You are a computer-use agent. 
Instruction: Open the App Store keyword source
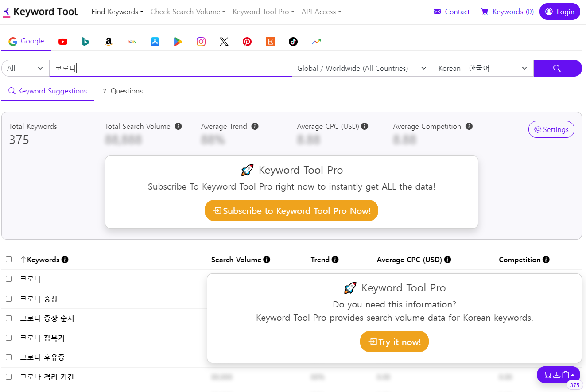[155, 42]
